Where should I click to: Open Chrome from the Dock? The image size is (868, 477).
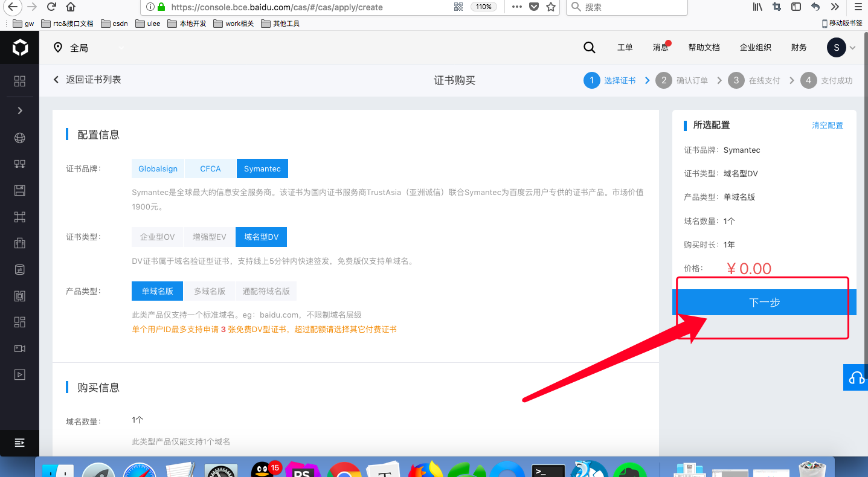click(344, 470)
